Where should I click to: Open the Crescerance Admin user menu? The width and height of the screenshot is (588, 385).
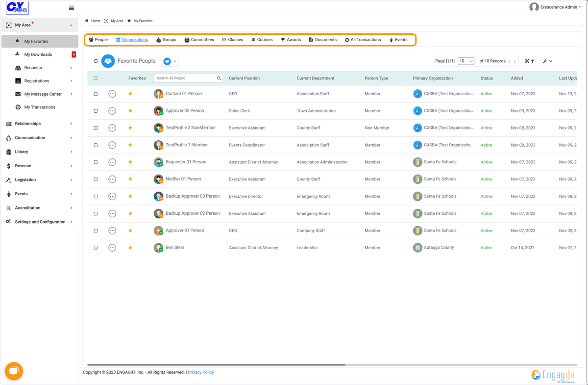click(556, 7)
